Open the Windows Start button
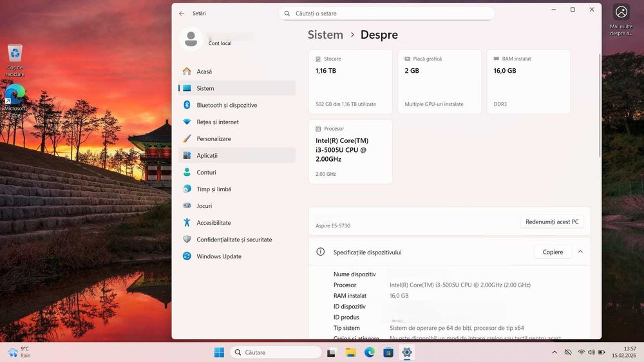This screenshot has height=362, width=644. 219,352
